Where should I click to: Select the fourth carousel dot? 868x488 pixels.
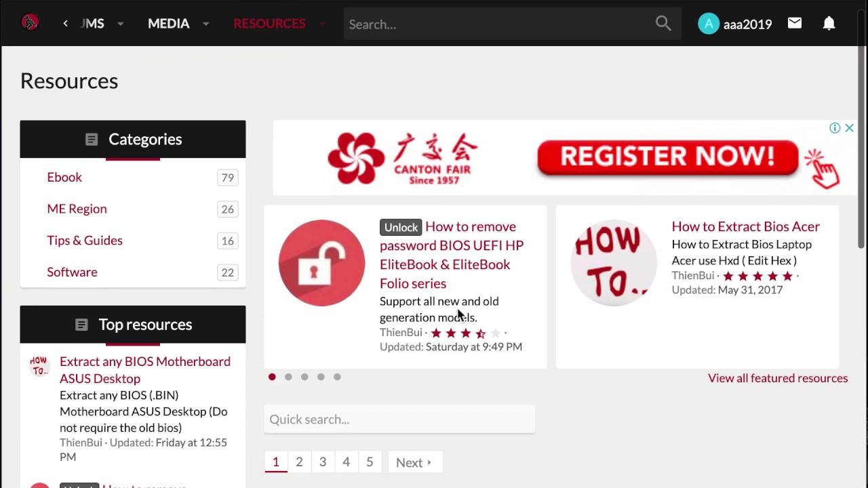pyautogui.click(x=321, y=377)
